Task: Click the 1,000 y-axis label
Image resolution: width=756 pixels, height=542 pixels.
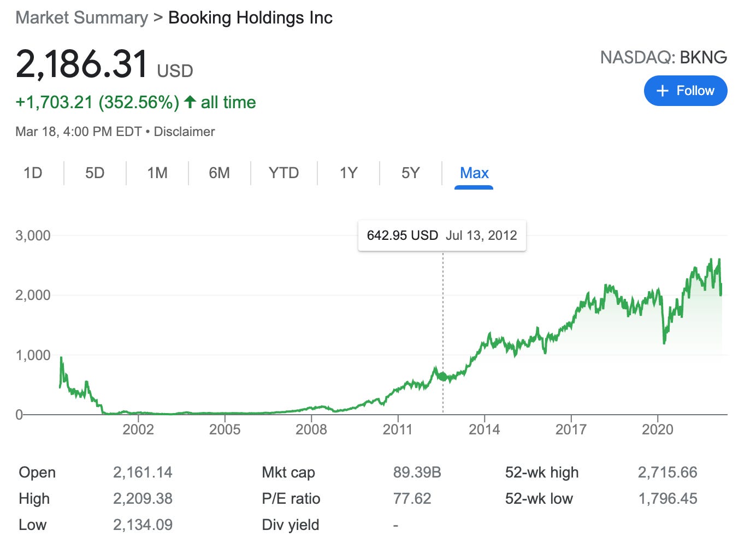Action: 33,355
